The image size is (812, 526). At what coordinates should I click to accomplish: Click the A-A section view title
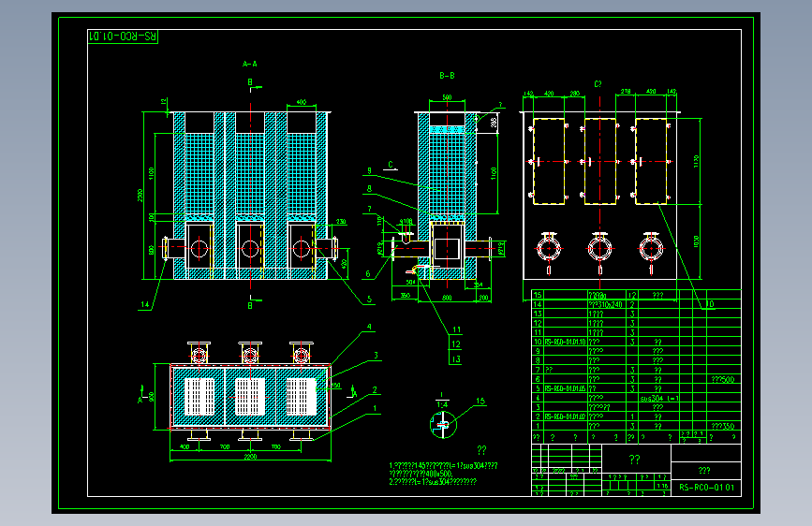coord(250,65)
